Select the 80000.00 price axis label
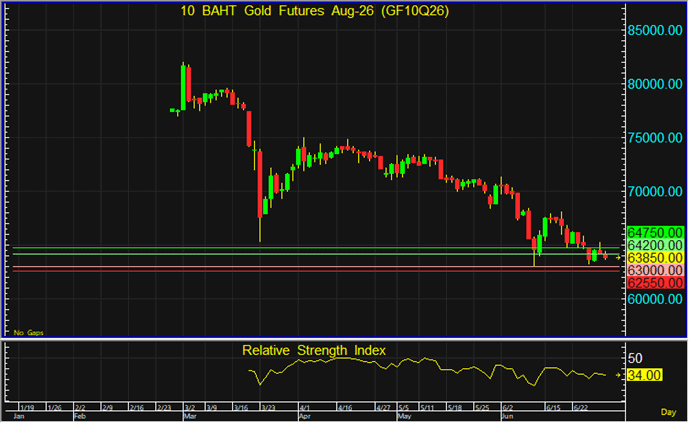The width and height of the screenshot is (689, 423). (x=655, y=84)
